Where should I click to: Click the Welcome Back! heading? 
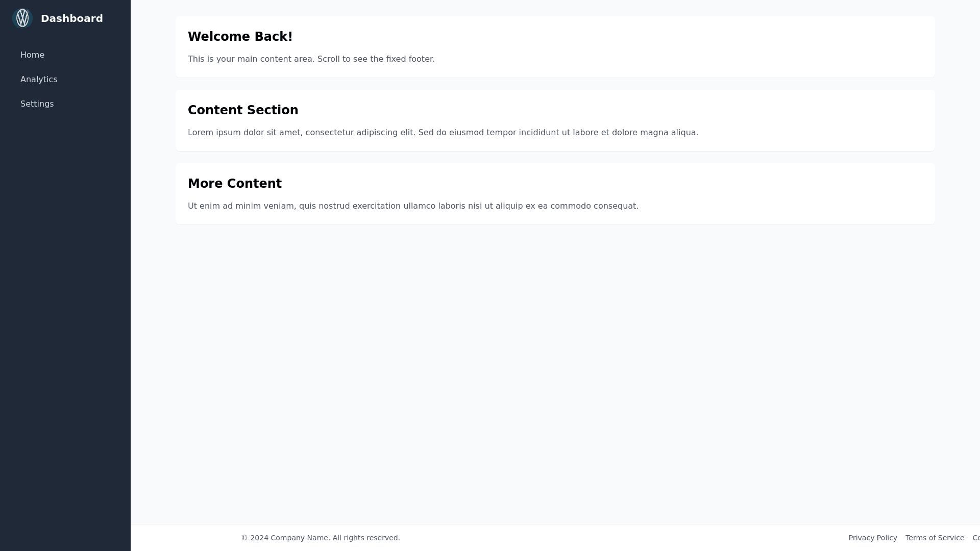tap(240, 37)
